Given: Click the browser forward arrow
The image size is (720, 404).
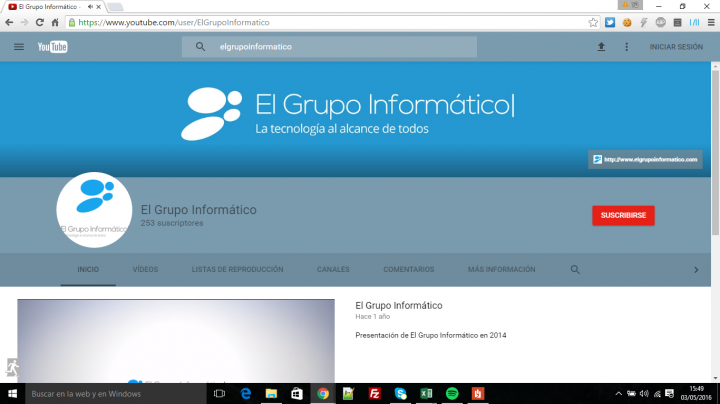Looking at the screenshot, I should pos(24,22).
